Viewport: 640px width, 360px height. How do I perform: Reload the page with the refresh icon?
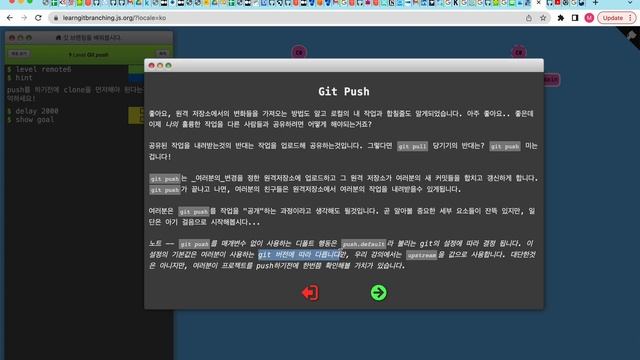coord(38,18)
